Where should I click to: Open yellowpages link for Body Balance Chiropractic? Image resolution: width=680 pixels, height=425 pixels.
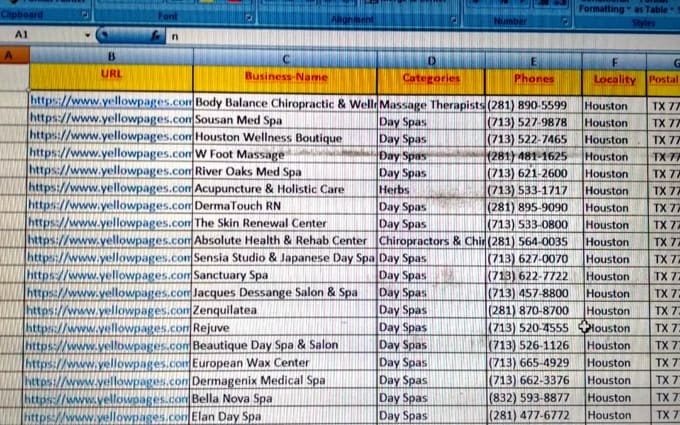point(111,101)
